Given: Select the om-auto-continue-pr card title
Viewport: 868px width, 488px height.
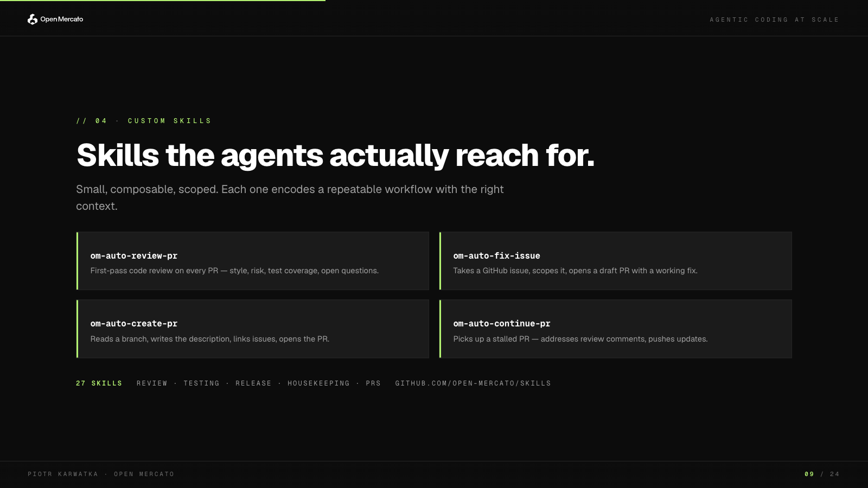Looking at the screenshot, I should pyautogui.click(x=502, y=324).
